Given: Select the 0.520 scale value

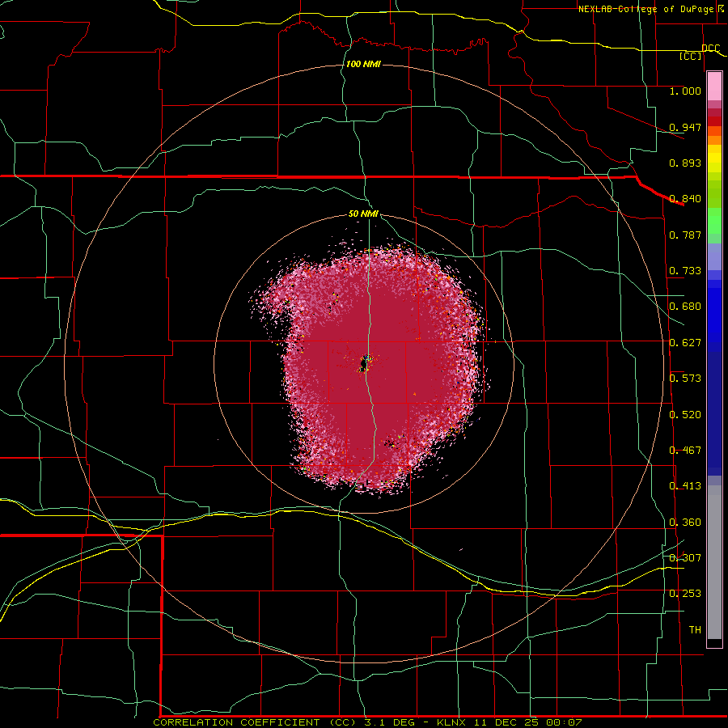Looking at the screenshot, I should (685, 415).
